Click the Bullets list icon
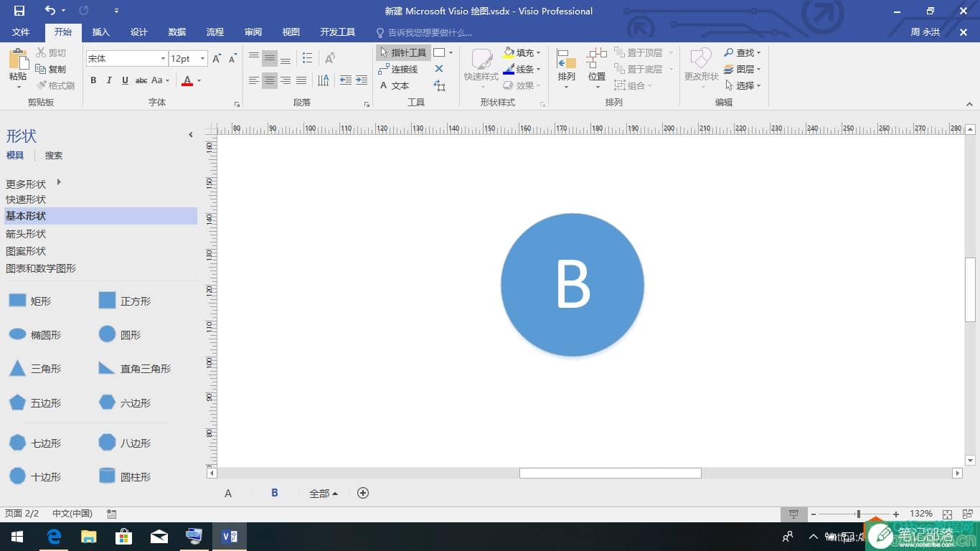The image size is (980, 551). tap(308, 58)
